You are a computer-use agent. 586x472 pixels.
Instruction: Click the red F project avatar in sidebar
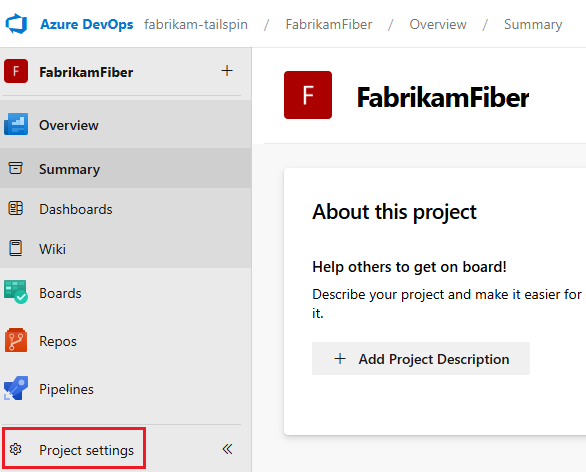[16, 71]
